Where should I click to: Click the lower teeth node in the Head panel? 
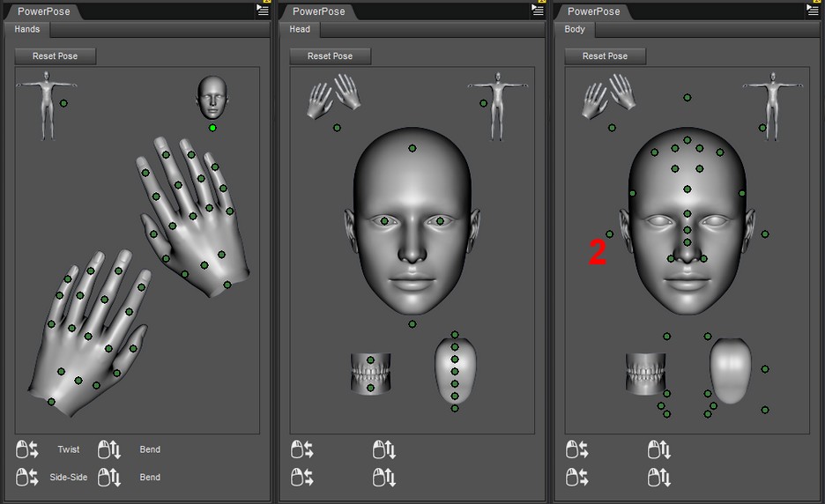(370, 388)
